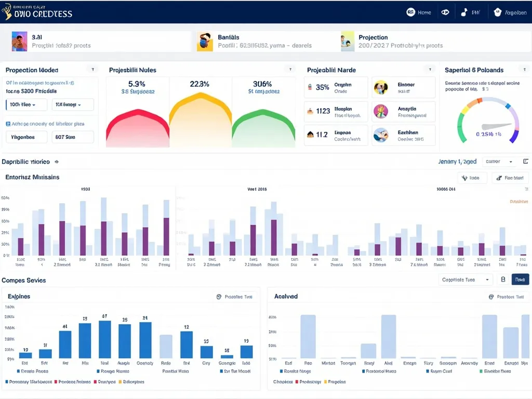Screen dimensions: 532x399
Task: Click the Bantals card title
Action: tap(229, 37)
